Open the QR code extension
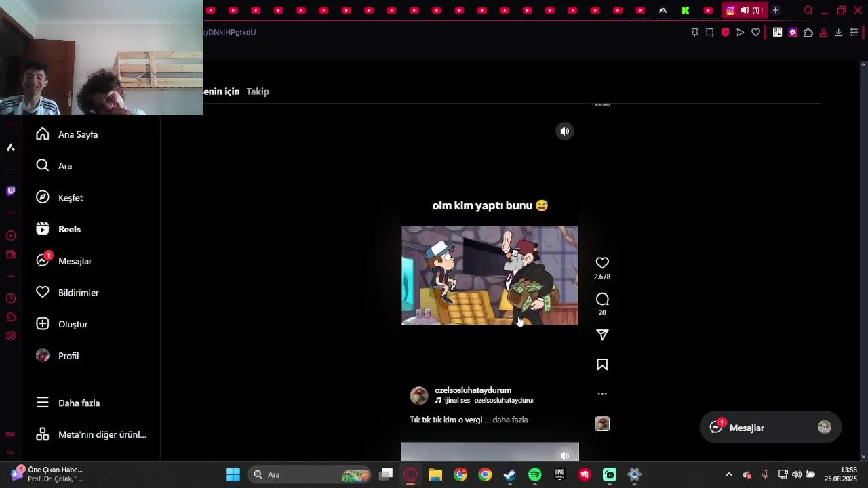This screenshot has width=868, height=488. point(777,32)
